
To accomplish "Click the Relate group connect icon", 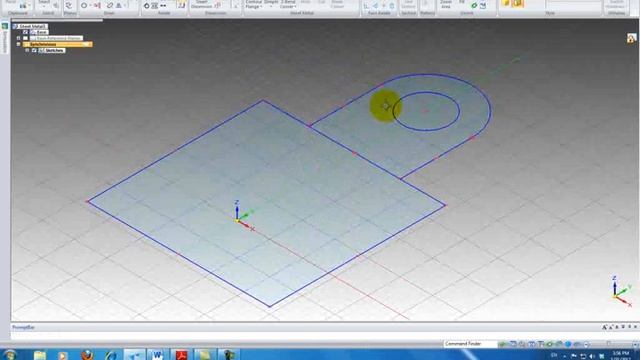I will (147, 5).
